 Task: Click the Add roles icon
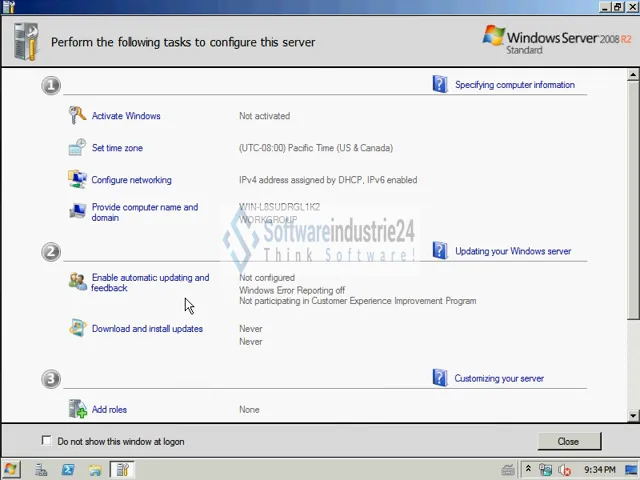click(x=77, y=409)
